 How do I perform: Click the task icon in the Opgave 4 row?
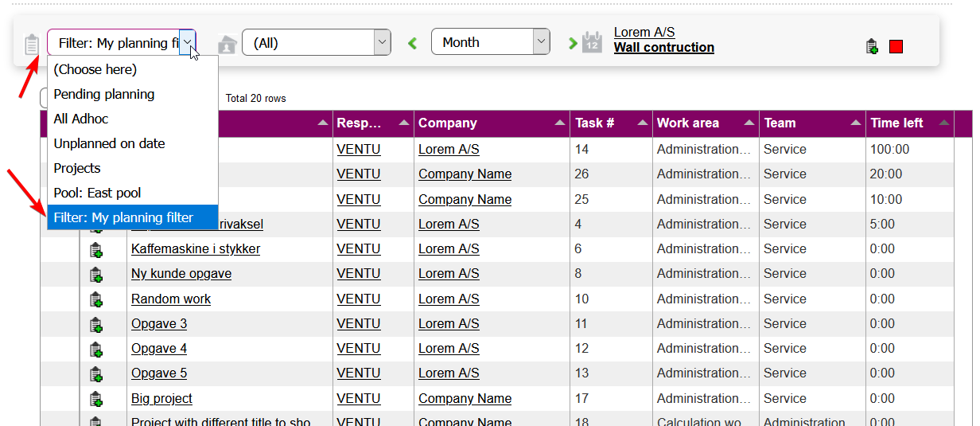(96, 350)
